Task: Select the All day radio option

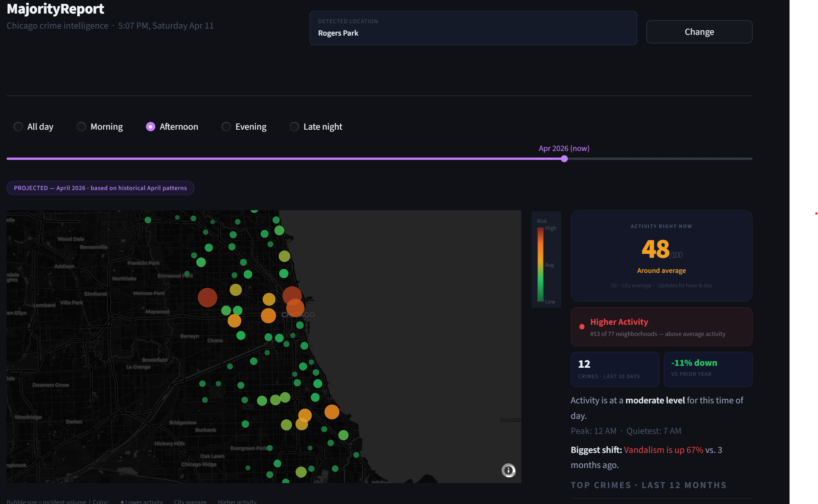Action: point(18,127)
